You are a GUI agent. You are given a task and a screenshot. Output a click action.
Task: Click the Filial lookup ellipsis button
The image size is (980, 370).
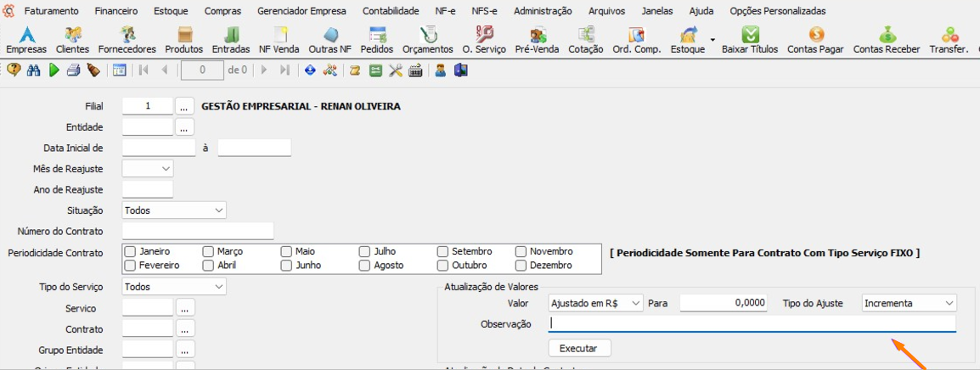[x=183, y=107]
